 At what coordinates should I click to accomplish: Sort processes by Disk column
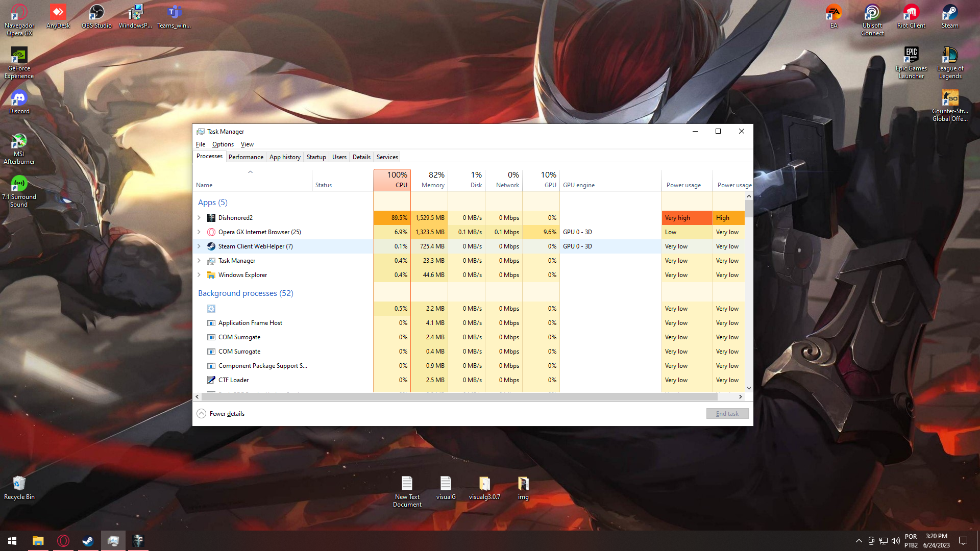(x=467, y=180)
